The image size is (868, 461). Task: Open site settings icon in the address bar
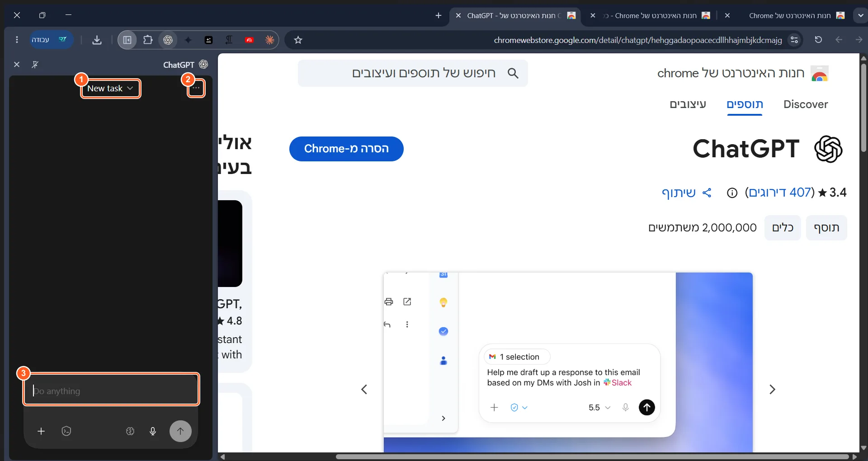794,40
